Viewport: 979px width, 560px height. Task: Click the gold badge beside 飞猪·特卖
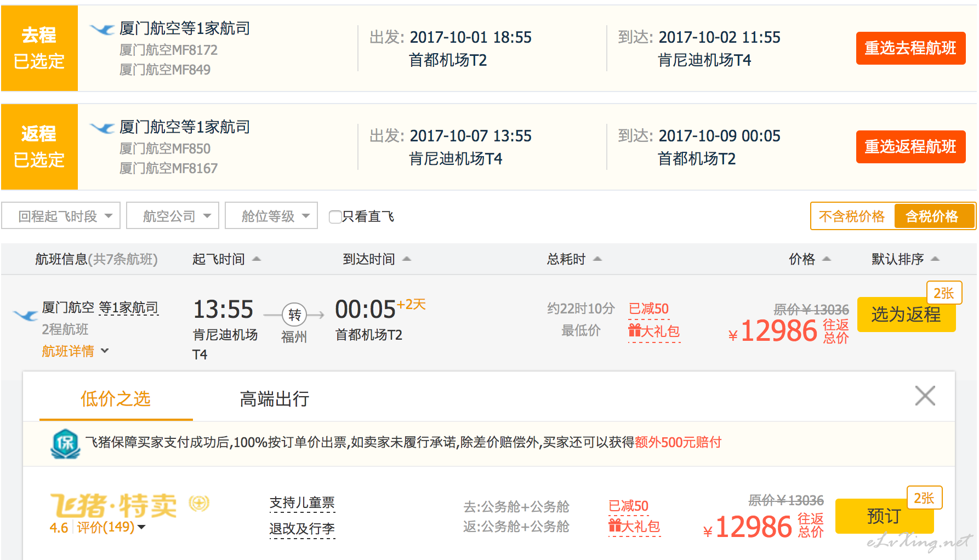[x=199, y=503]
